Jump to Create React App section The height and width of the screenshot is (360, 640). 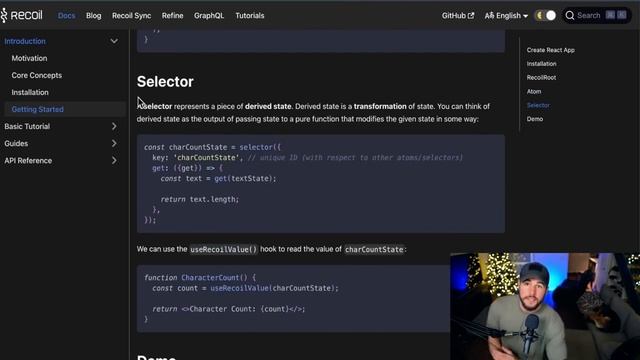click(x=550, y=50)
